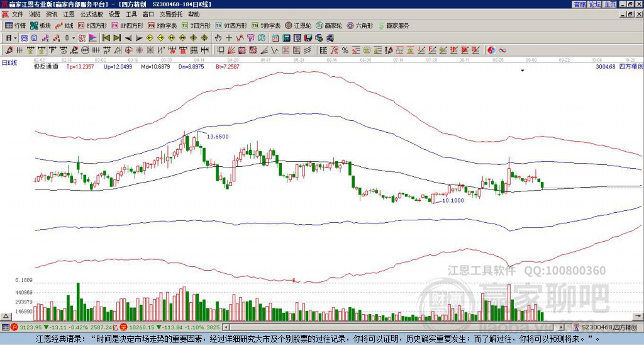Viewport: 644px width, 345px height.
Task: Click the 日K线 chart label
Action: click(10, 63)
